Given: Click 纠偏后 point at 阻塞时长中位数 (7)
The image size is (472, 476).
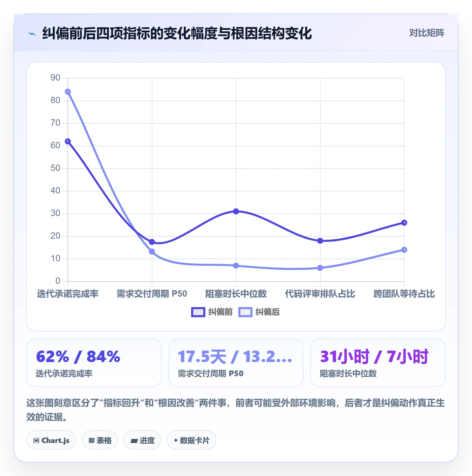Looking at the screenshot, I should (x=236, y=266).
